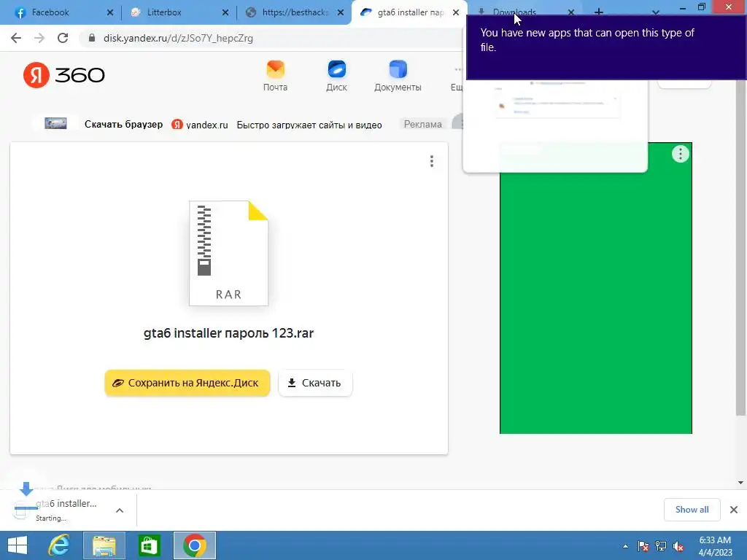The height and width of the screenshot is (560, 747).
Task: Expand gta6 installer download options chevron
Action: click(120, 510)
